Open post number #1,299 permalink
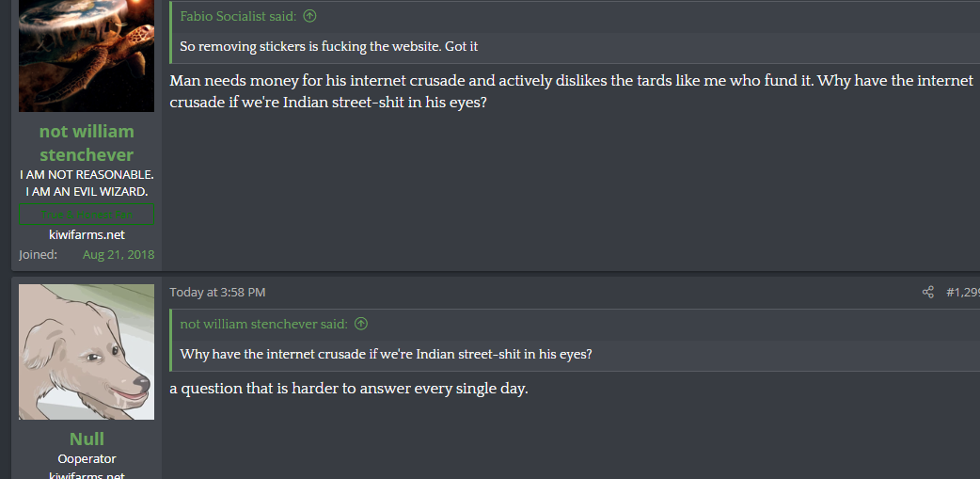Image resolution: width=980 pixels, height=479 pixels. pyautogui.click(x=962, y=292)
